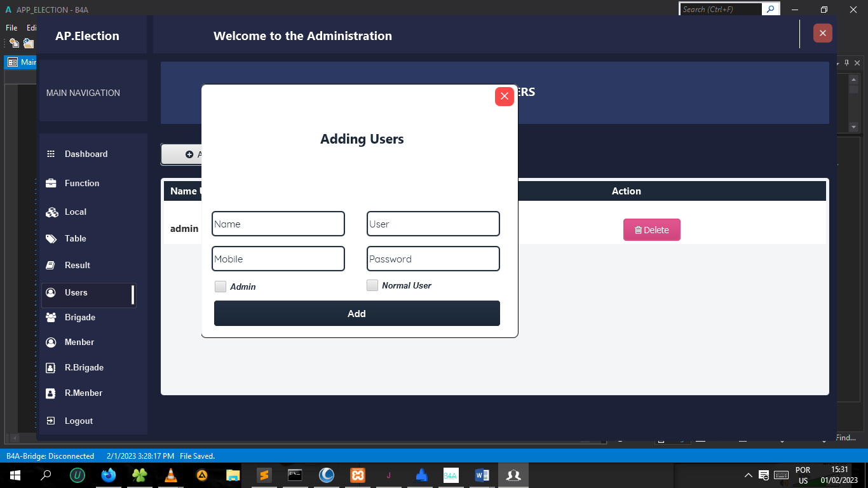Close the Adding Users dialog with the red X

pyautogui.click(x=505, y=96)
